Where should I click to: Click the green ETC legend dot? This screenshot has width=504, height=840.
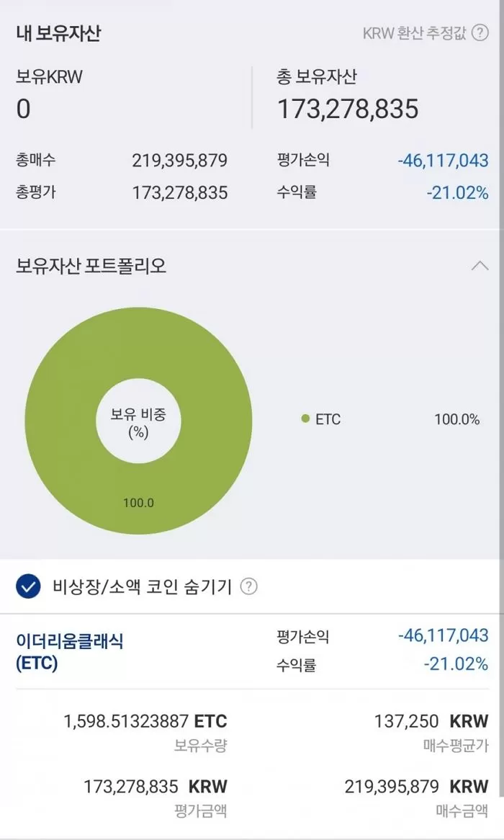pyautogui.click(x=305, y=419)
